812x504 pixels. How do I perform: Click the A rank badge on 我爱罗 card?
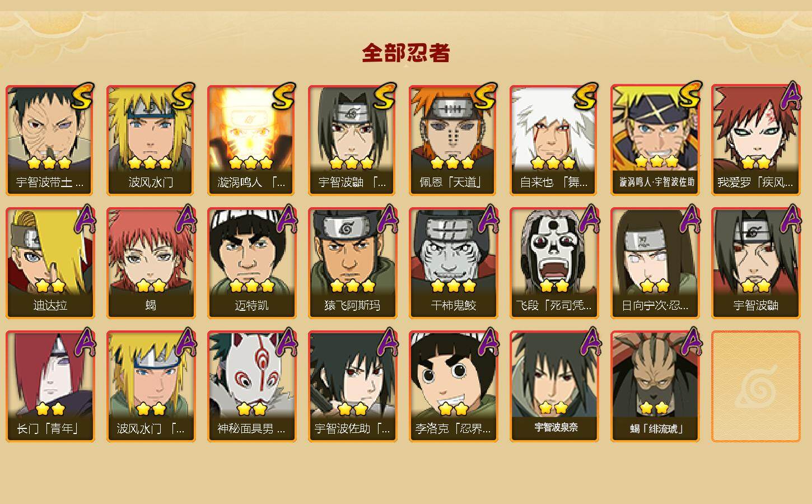click(791, 96)
